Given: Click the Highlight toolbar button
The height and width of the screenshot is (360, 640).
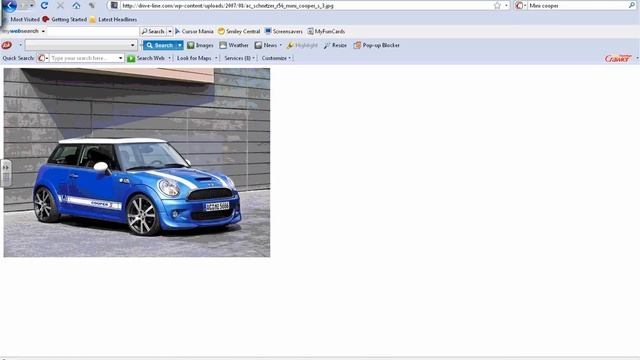Looking at the screenshot, I should [302, 45].
